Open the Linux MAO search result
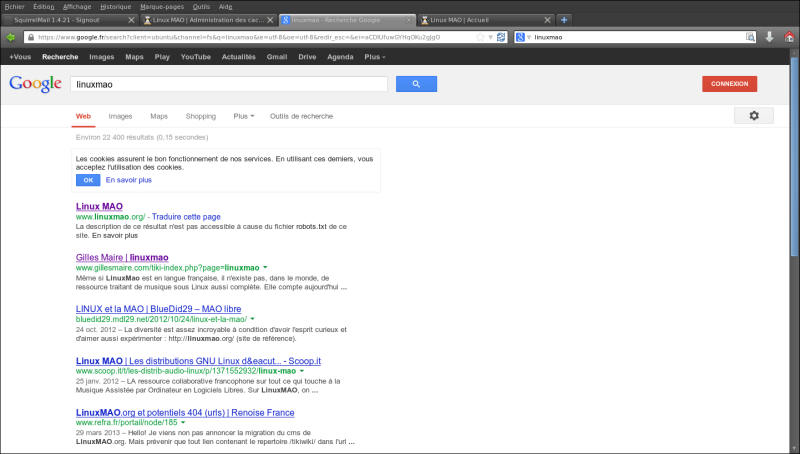 [x=99, y=206]
